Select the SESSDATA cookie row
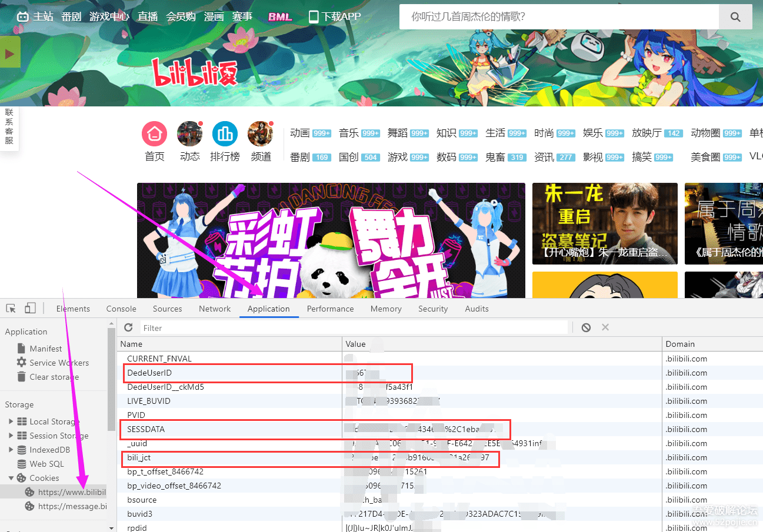The width and height of the screenshot is (763, 532). 440,429
